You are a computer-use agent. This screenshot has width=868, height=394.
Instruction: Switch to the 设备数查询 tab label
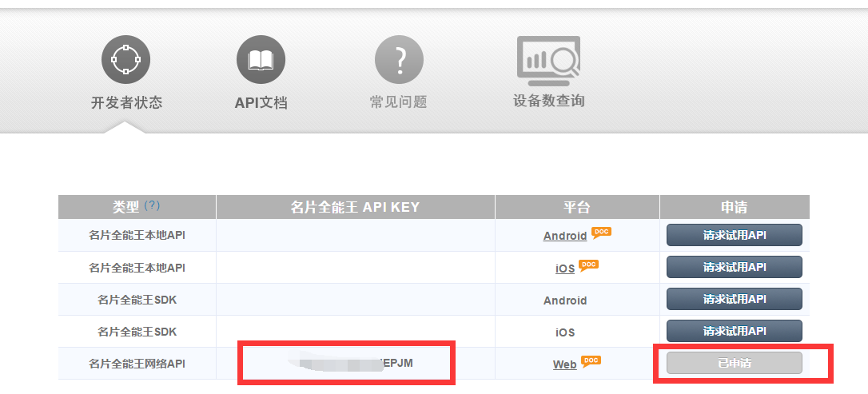click(548, 101)
